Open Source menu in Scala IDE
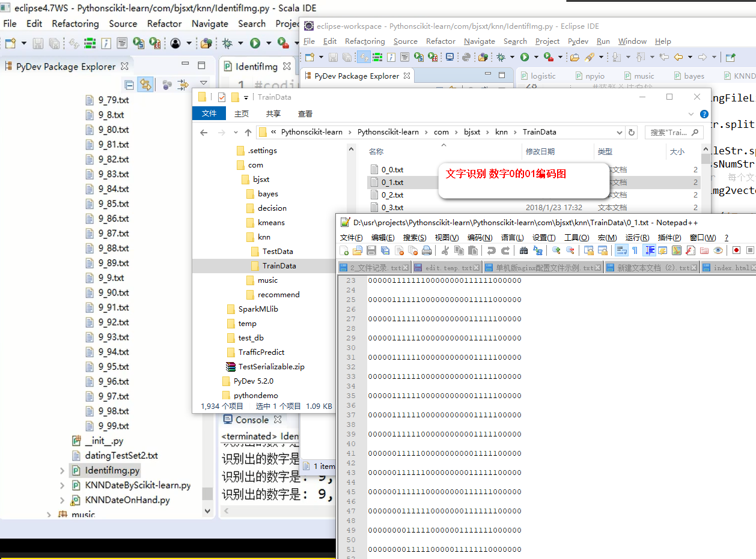Screen dimensions: 756x559 (x=123, y=24)
